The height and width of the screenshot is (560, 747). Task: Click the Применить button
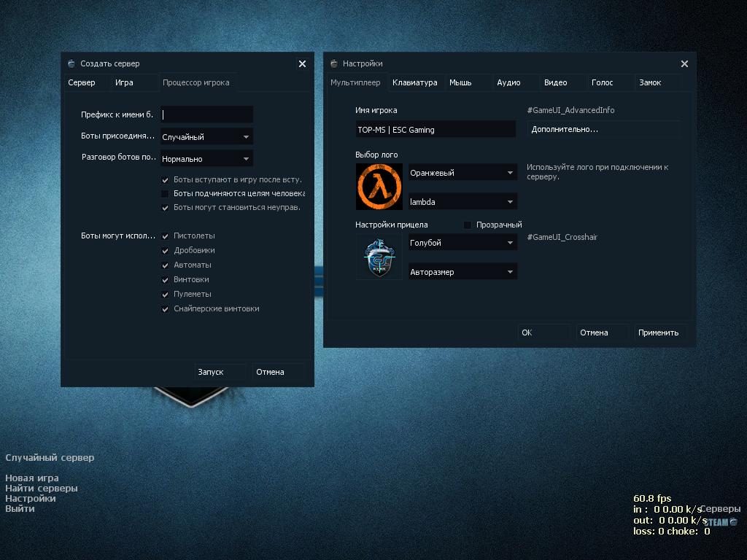click(x=658, y=332)
